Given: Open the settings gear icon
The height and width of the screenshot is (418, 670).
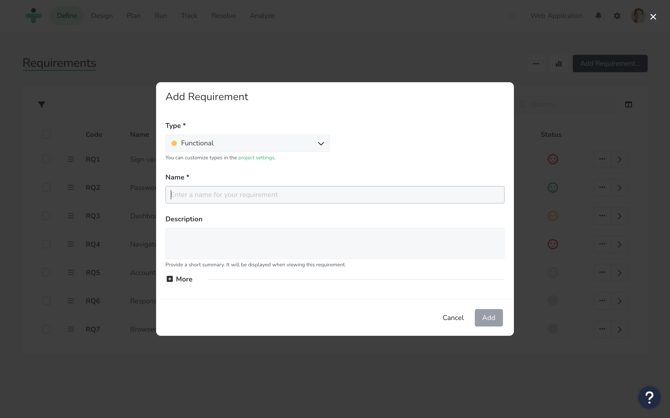Looking at the screenshot, I should (617, 16).
